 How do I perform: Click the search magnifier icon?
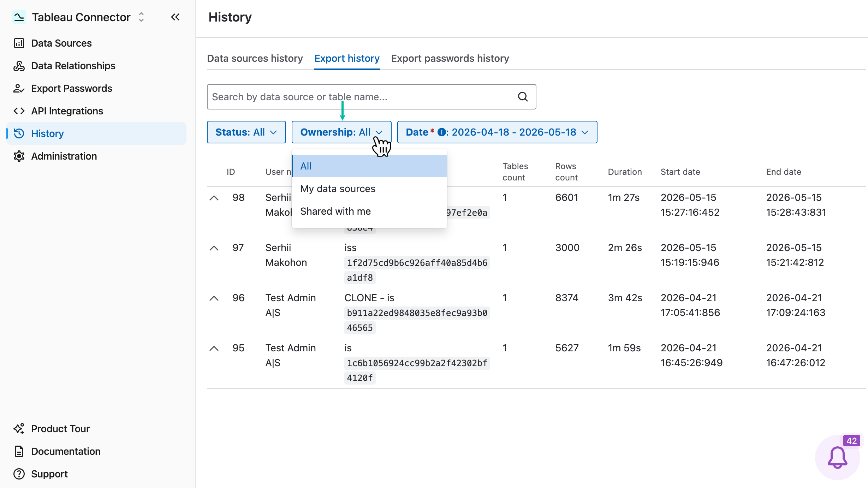523,97
